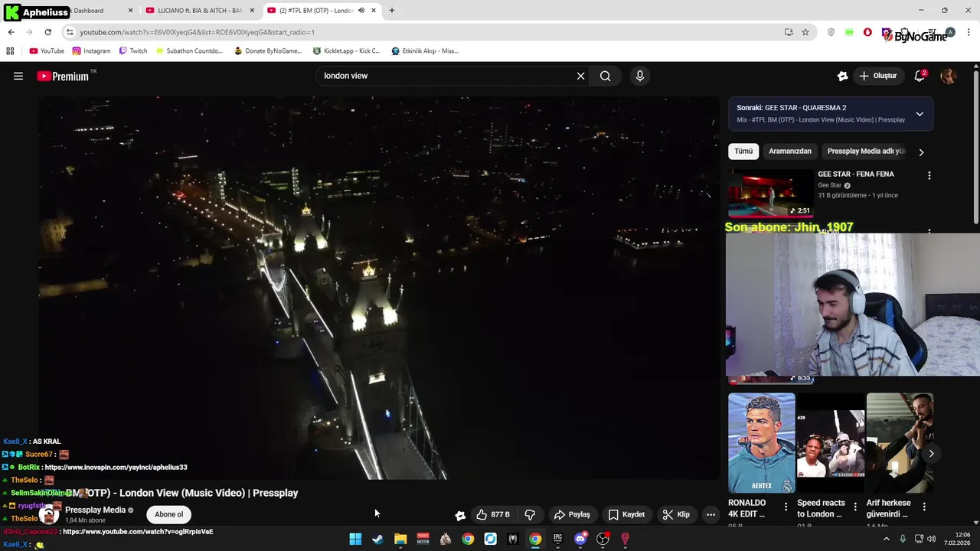Select the Aramanızdan filter chip
The width and height of the screenshot is (980, 551).
[x=789, y=152]
